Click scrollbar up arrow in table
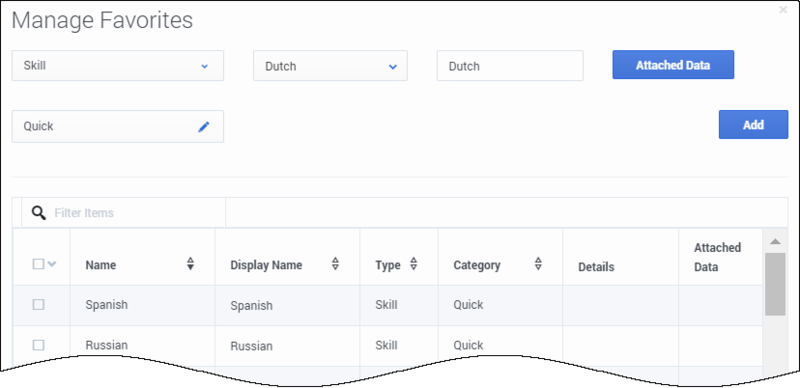800x388 pixels. click(x=775, y=241)
